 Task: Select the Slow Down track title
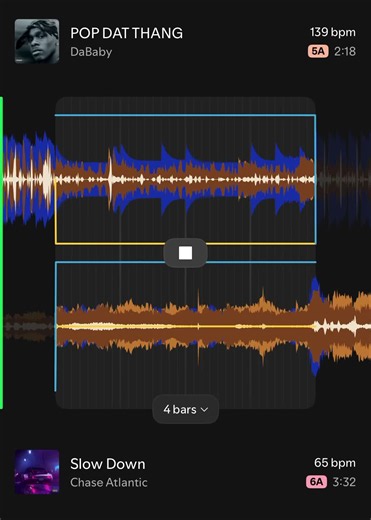(108, 464)
